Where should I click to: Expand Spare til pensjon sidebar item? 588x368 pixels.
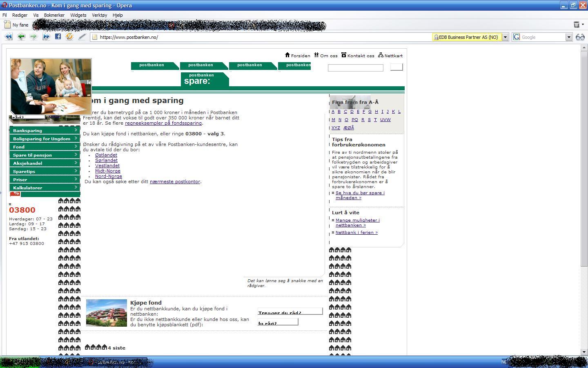point(45,155)
